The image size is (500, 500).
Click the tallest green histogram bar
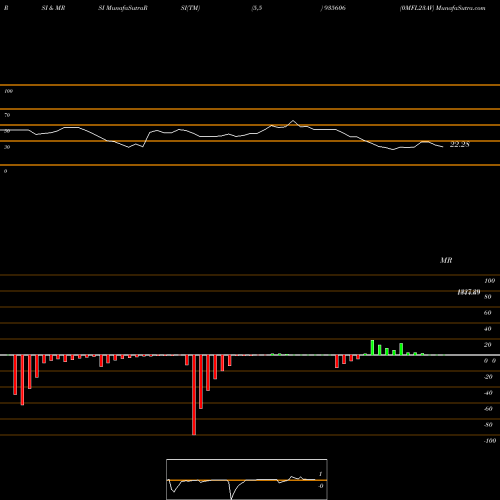coord(372,348)
